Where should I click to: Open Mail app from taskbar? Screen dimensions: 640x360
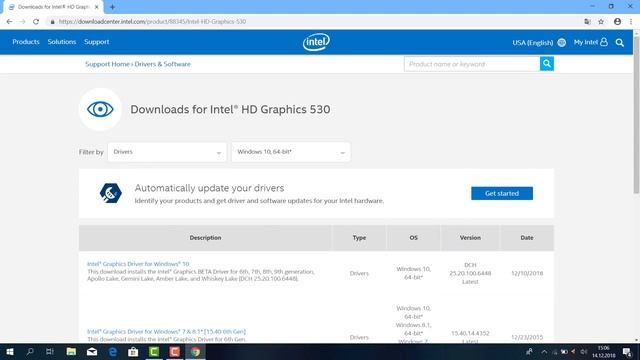[x=92, y=352]
